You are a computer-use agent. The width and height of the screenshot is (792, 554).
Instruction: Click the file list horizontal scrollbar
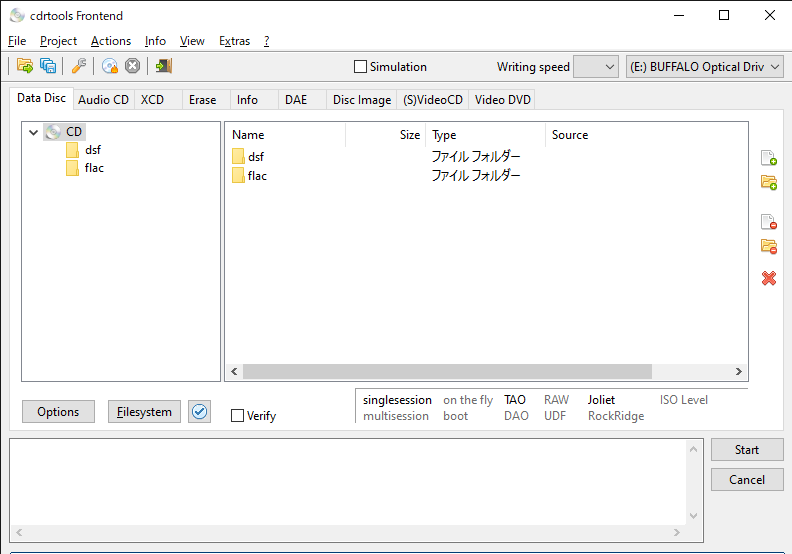coord(447,371)
